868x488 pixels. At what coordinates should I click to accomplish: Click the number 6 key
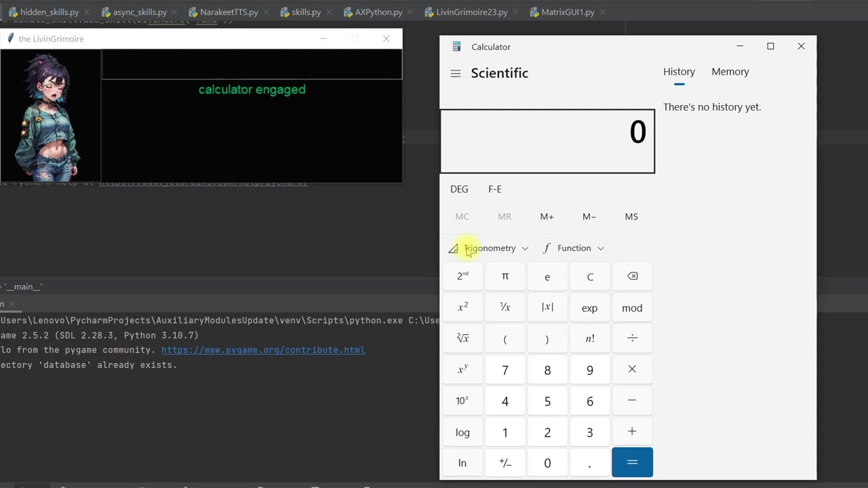coord(590,401)
